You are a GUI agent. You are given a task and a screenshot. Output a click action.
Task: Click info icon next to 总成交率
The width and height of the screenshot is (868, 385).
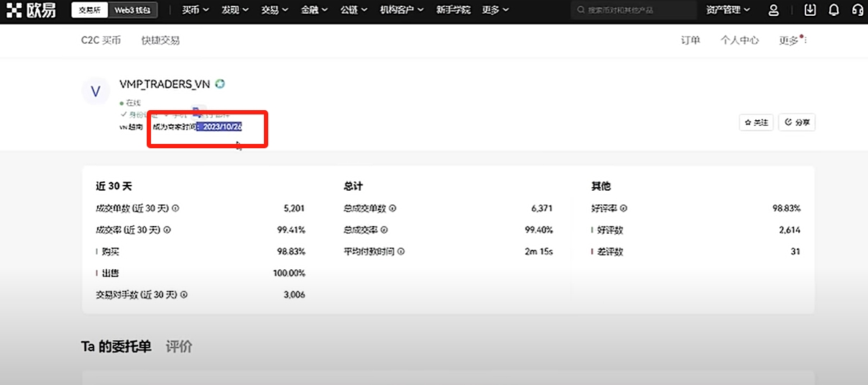pyautogui.click(x=384, y=230)
